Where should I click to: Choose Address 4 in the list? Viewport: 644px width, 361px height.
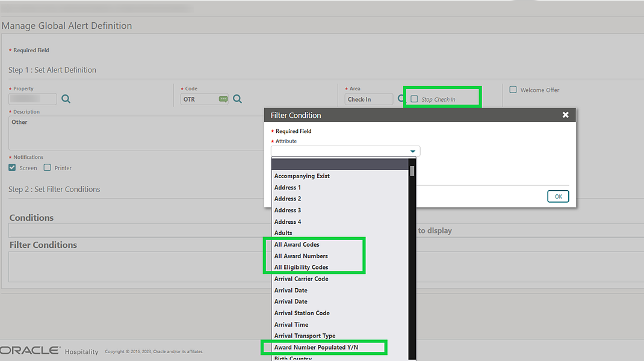(x=340, y=221)
